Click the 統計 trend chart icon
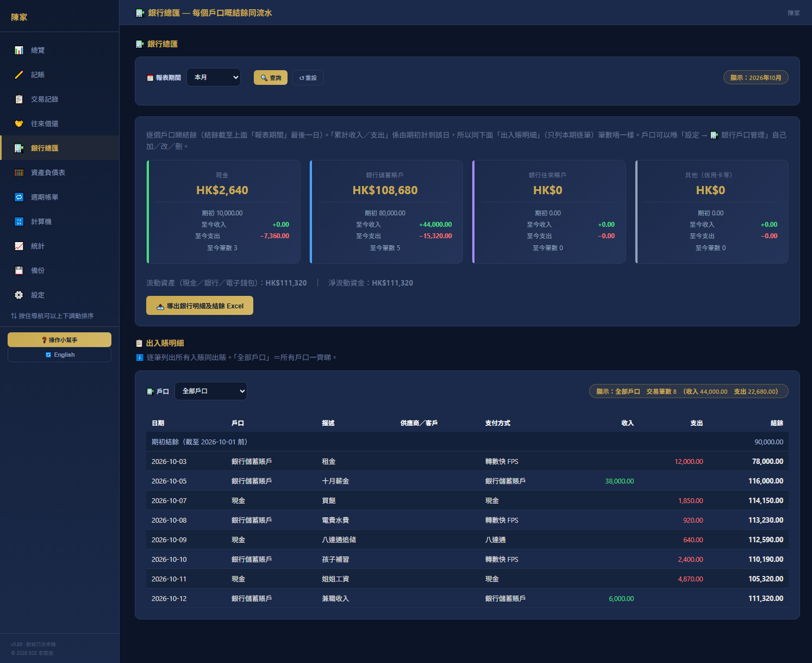Screen dimensions: 812x663 19,246
